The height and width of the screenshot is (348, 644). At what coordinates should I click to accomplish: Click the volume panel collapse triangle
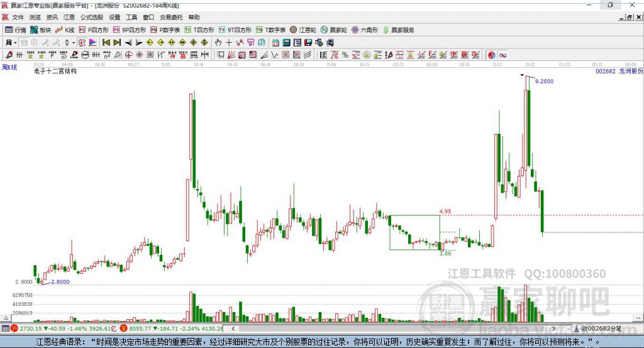pos(6,318)
